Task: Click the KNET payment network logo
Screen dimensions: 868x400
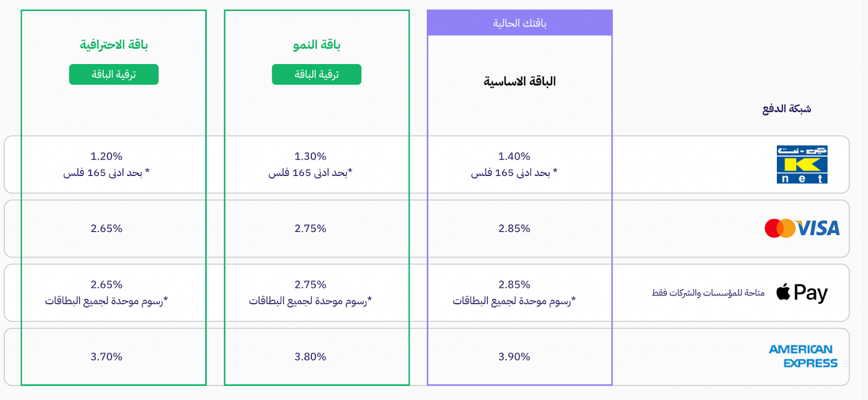Action: [x=802, y=164]
